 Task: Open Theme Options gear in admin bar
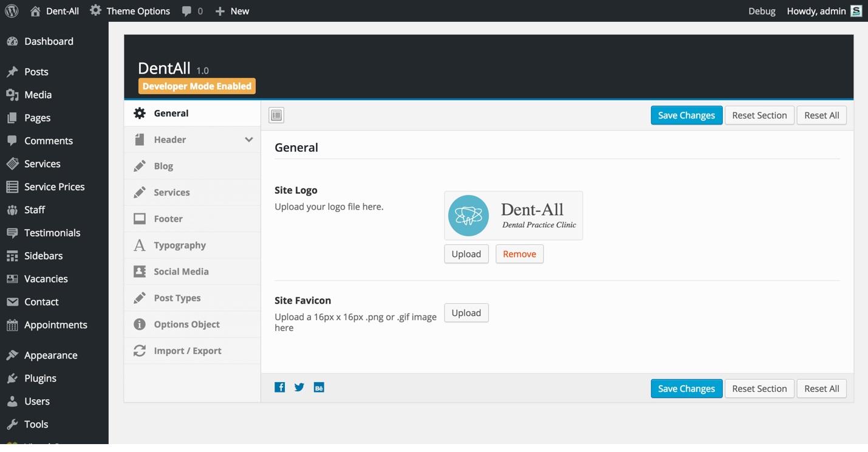coord(95,10)
